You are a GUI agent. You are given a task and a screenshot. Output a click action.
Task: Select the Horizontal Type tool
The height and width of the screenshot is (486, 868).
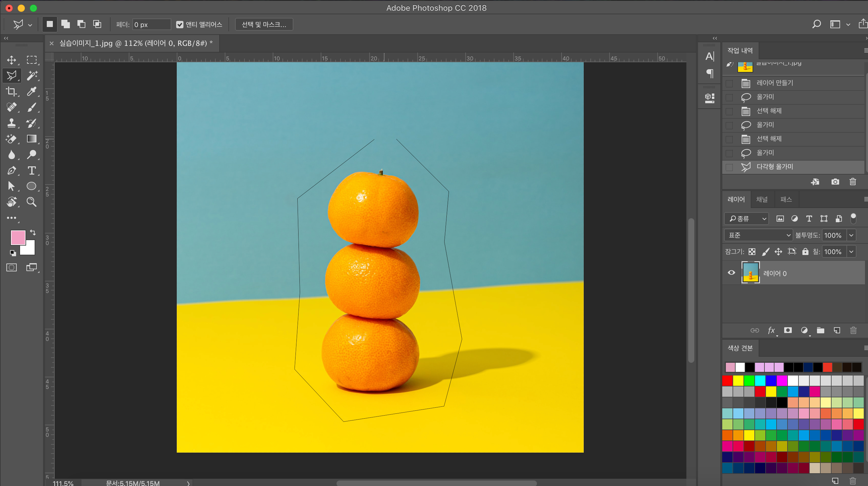(32, 170)
